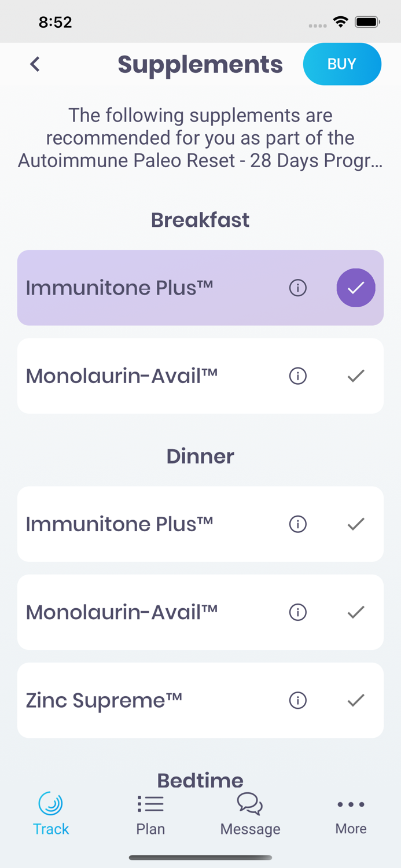Select the Zinc Supreme supplement name
The width and height of the screenshot is (401, 868).
pyautogui.click(x=104, y=700)
